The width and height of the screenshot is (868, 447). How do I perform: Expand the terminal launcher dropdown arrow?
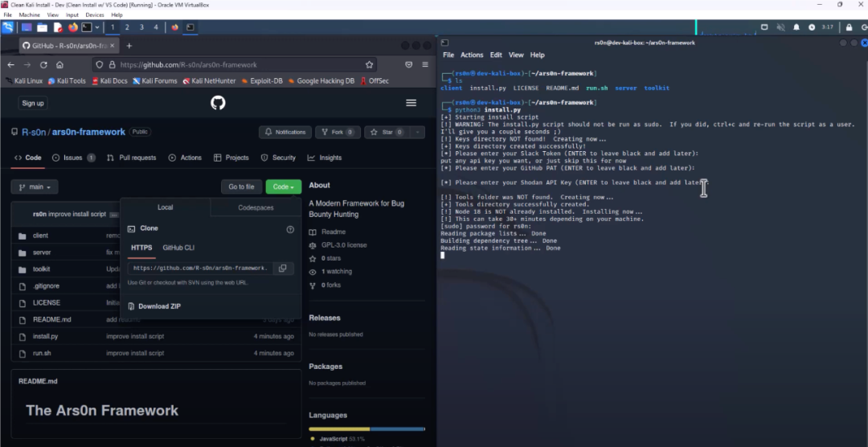coord(97,27)
